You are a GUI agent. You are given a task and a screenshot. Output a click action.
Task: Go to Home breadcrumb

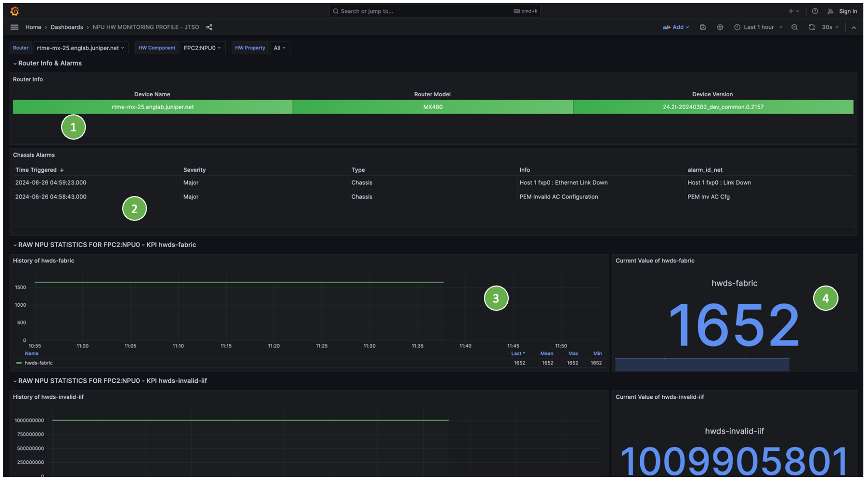(x=33, y=27)
